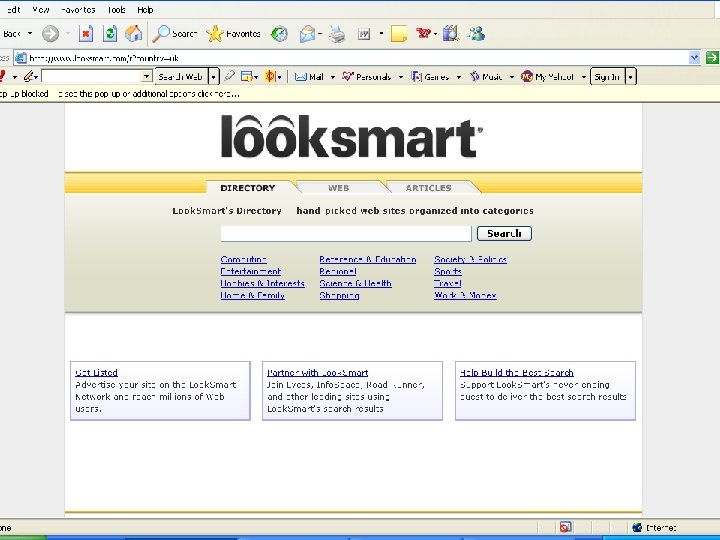Open the Computing category link
The height and width of the screenshot is (540, 720).
tap(243, 259)
